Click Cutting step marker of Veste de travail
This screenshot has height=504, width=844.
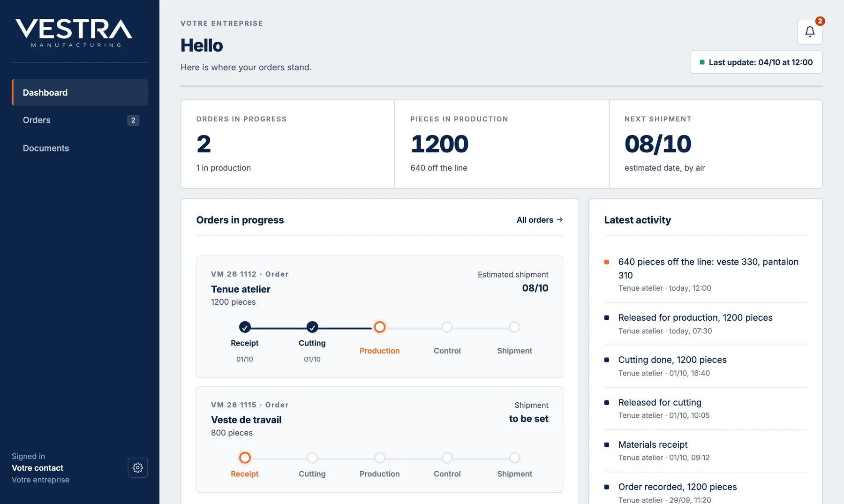click(x=312, y=458)
